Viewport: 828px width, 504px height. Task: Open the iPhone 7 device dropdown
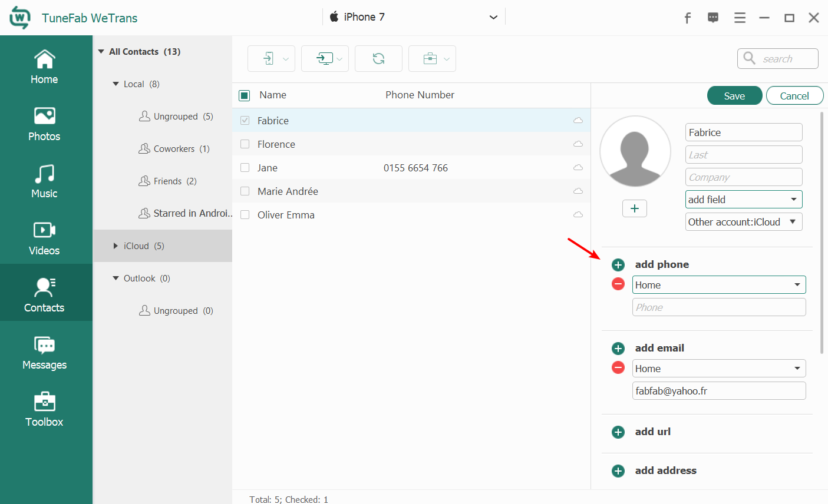click(x=414, y=17)
